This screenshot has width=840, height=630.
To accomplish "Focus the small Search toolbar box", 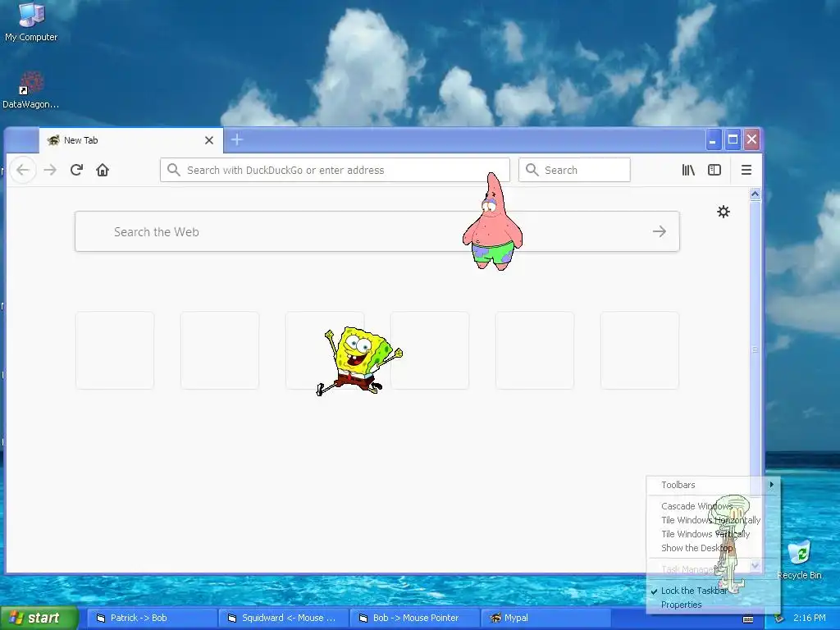I will tap(574, 170).
